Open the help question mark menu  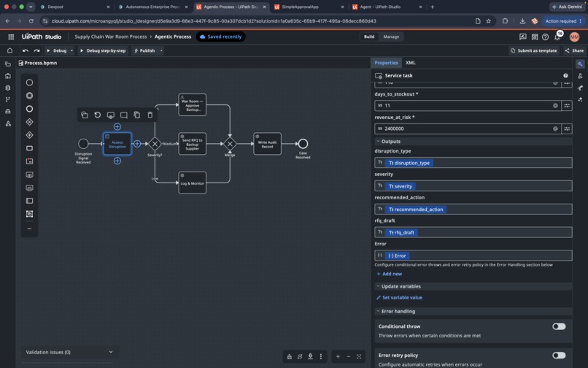[x=546, y=37]
